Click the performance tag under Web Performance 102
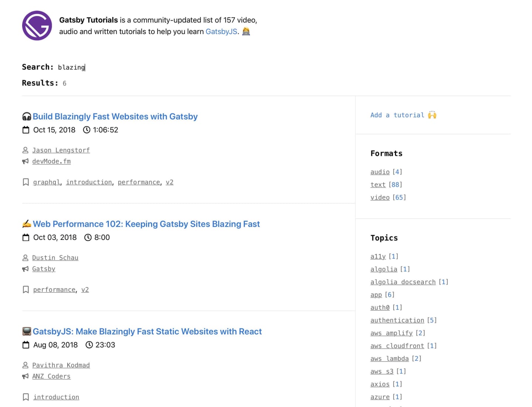 tap(54, 290)
